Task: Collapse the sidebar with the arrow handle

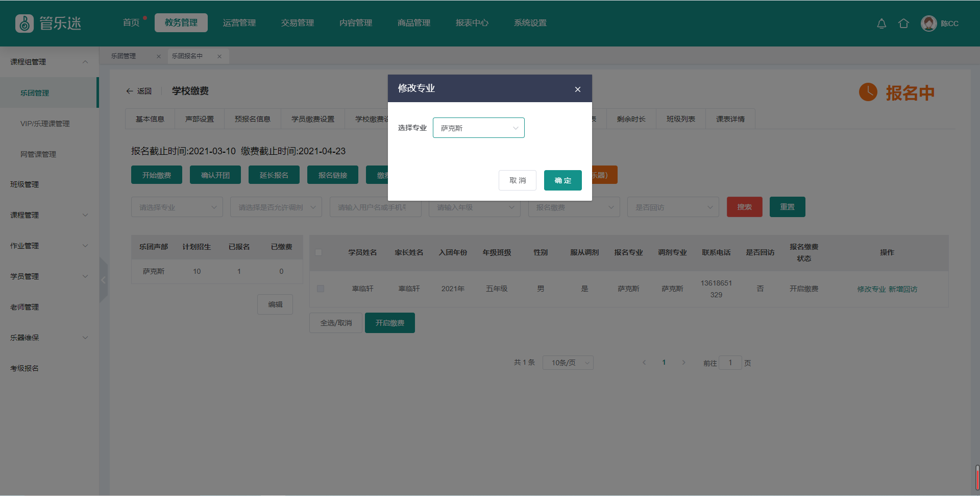Action: pyautogui.click(x=104, y=280)
